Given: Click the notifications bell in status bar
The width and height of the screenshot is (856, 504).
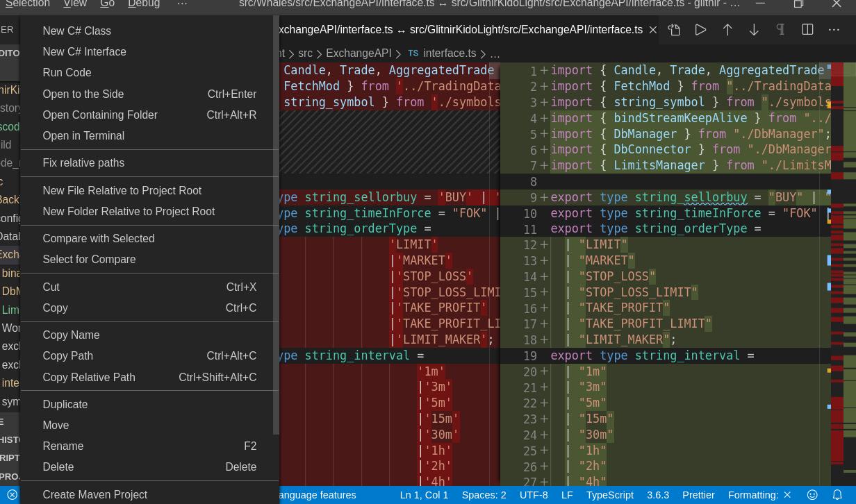Looking at the screenshot, I should (837, 495).
